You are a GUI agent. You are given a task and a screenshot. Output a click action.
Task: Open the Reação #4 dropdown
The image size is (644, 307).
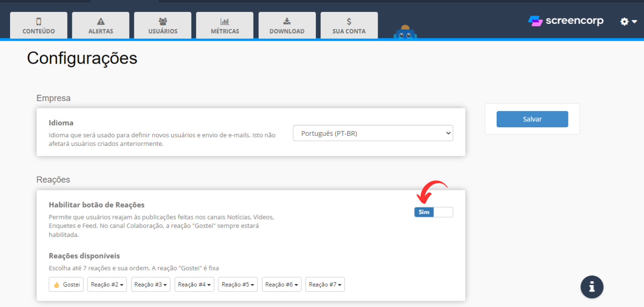195,285
